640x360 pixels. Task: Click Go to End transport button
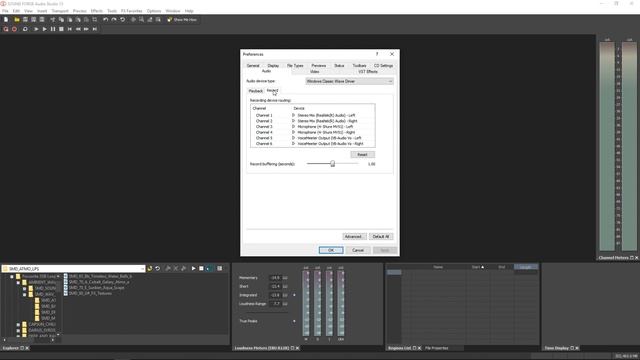coord(95,29)
